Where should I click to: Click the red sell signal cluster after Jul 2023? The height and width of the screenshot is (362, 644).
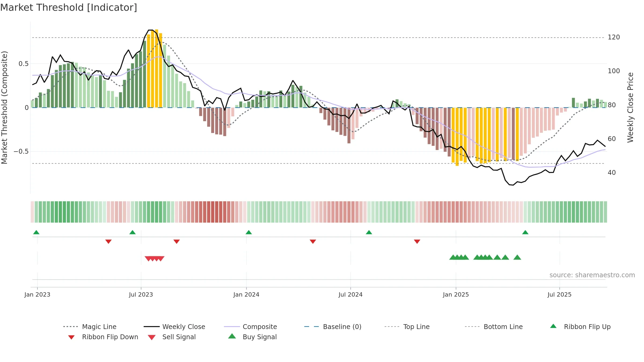[x=155, y=258]
